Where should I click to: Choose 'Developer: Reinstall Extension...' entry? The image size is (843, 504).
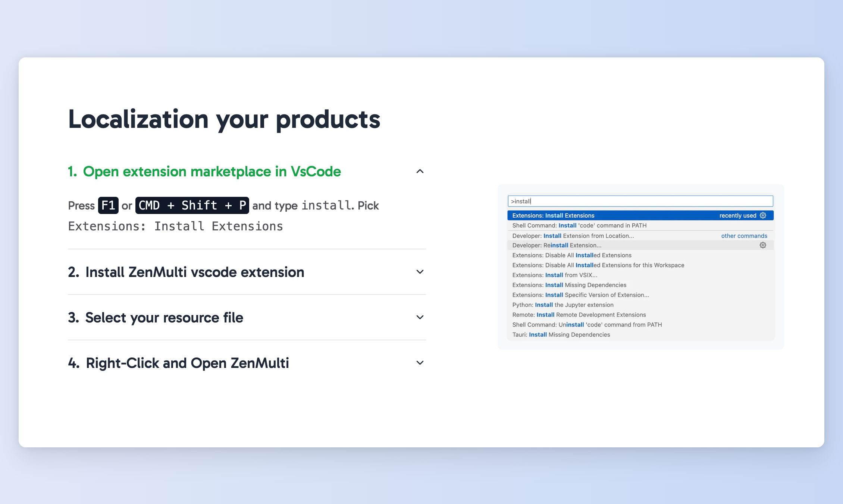point(557,245)
